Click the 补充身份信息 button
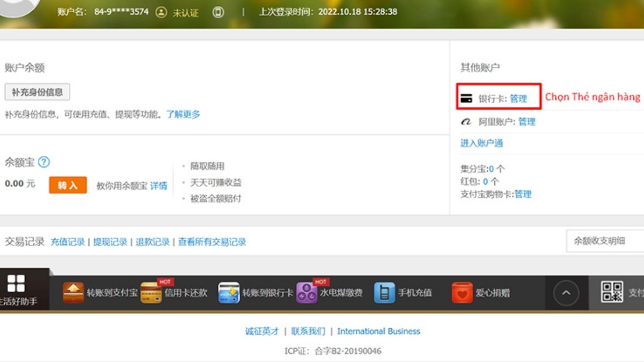The image size is (644, 362). click(37, 92)
